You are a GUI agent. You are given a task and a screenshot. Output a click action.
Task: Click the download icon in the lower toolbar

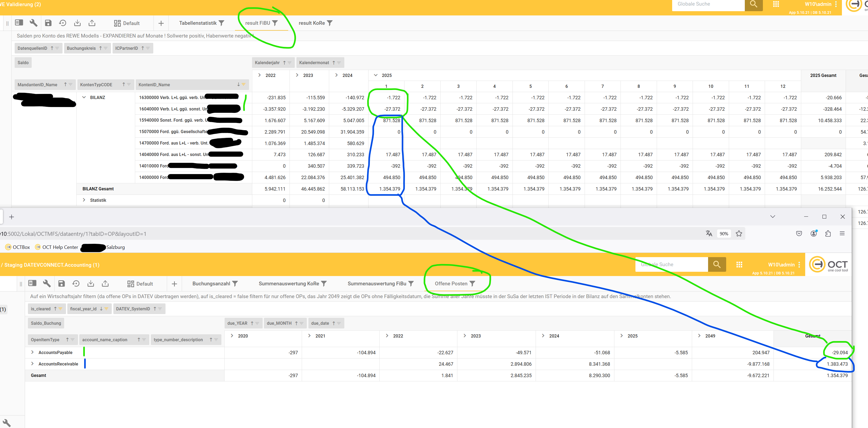point(91,283)
